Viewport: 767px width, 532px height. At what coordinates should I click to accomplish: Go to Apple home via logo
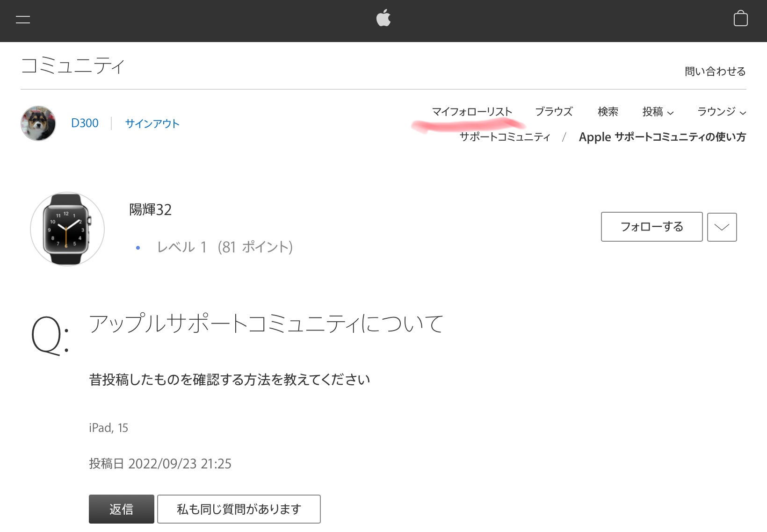383,19
